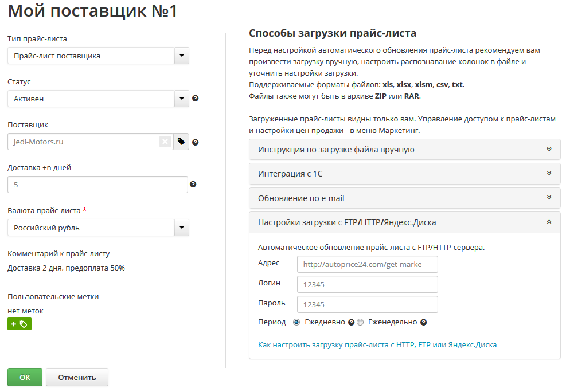Select the Еженедельно period radio button
This screenshot has width=566, height=392.
tap(360, 322)
